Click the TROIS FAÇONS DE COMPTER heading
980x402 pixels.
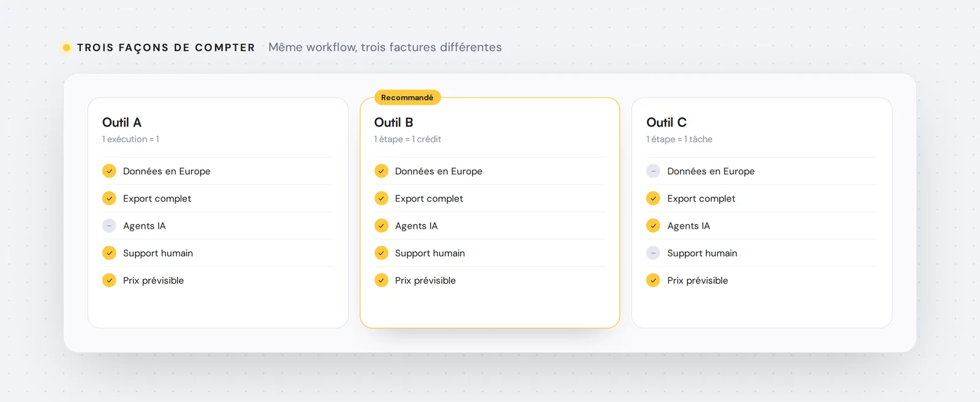click(166, 48)
